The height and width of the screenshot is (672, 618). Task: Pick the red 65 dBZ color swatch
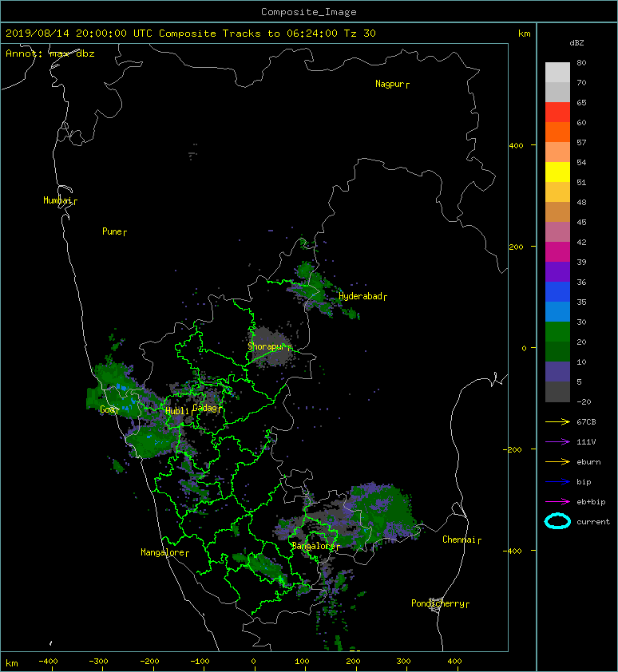[557, 112]
